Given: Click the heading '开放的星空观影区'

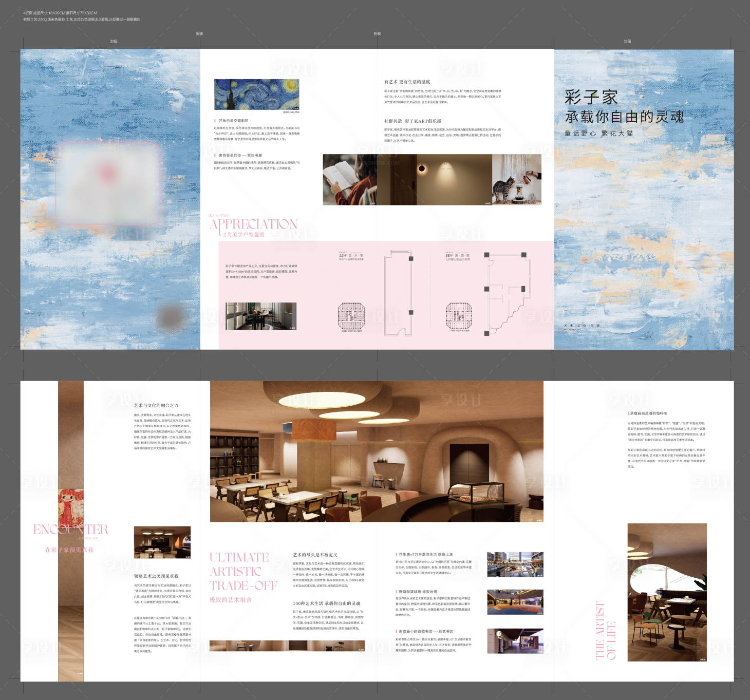Looking at the screenshot, I should [233, 121].
